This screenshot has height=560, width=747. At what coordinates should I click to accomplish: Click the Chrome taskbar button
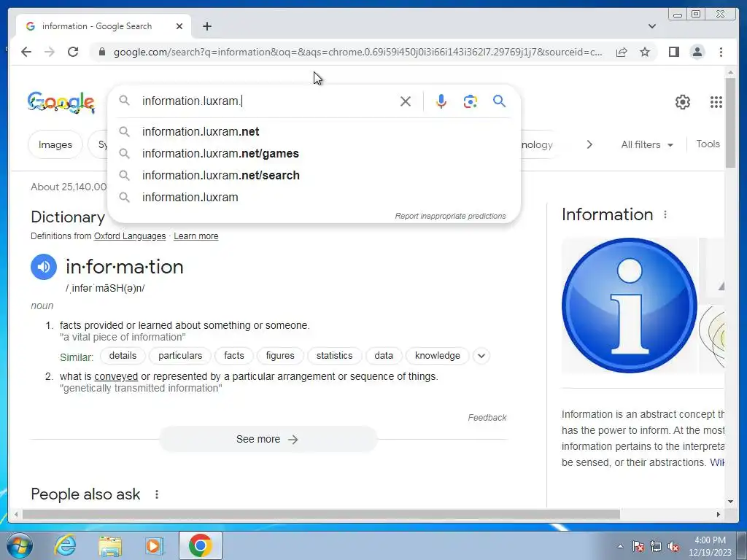click(201, 545)
